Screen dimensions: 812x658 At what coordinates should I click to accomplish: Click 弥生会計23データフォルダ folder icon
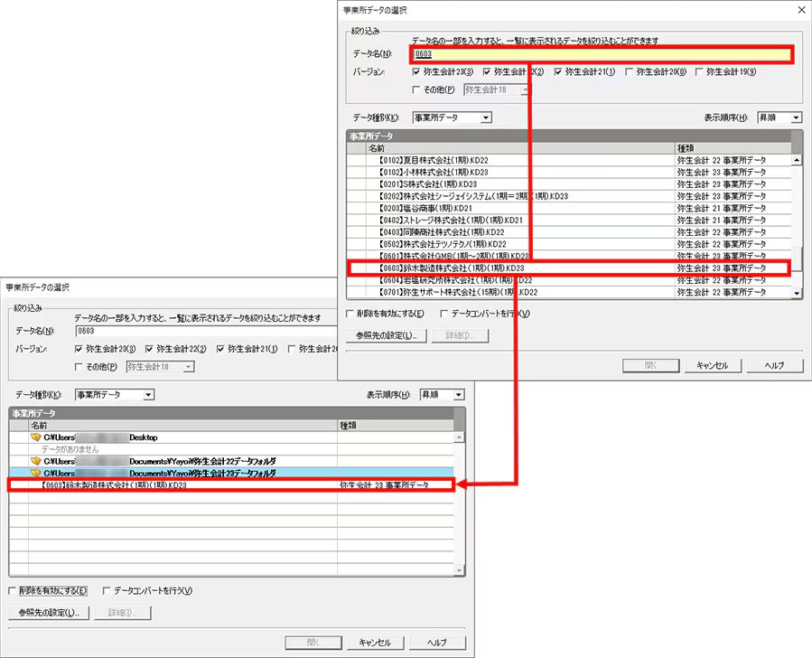tap(36, 473)
